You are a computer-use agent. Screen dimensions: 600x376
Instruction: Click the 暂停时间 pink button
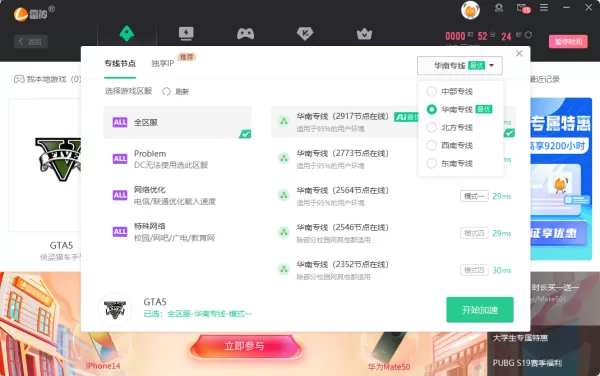[x=568, y=41]
